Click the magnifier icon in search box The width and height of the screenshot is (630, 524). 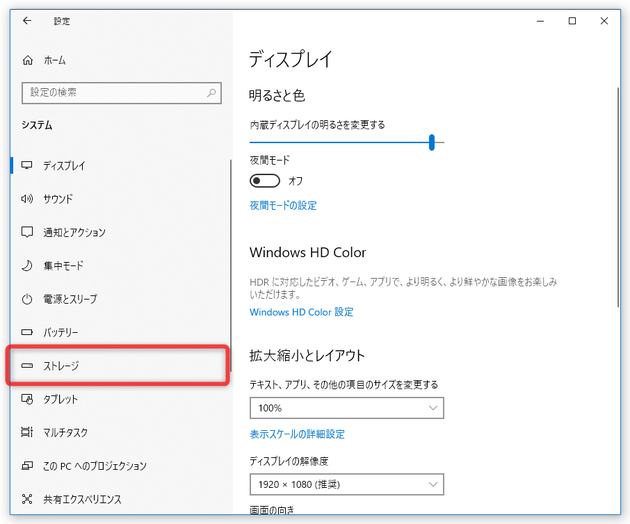211,93
